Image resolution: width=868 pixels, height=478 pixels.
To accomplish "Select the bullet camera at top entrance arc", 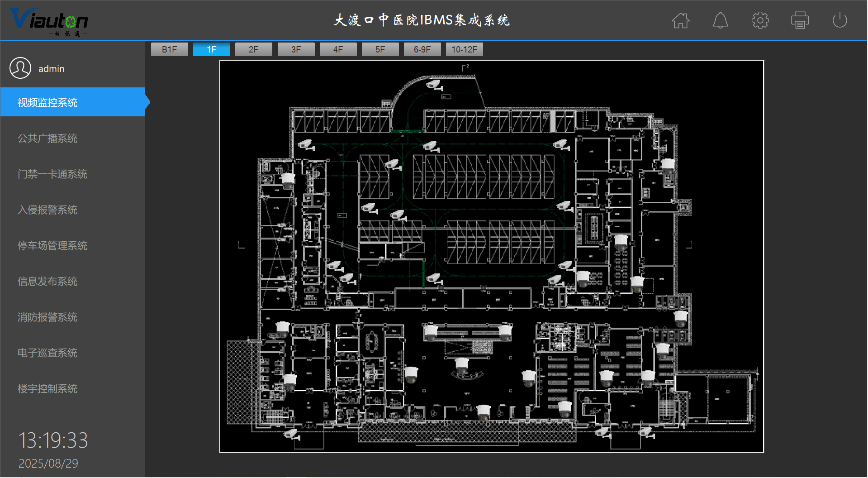I will click(434, 85).
